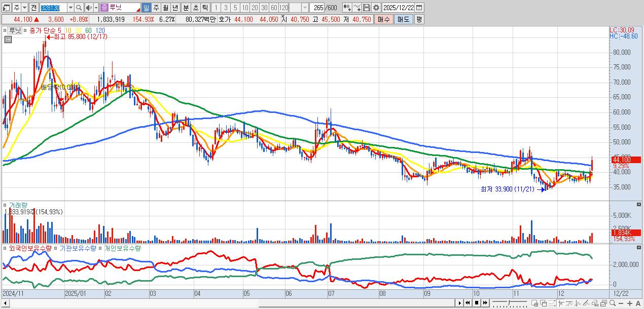Click the 외국인보유수량 legend label
The height and width of the screenshot is (309, 644).
click(x=30, y=248)
